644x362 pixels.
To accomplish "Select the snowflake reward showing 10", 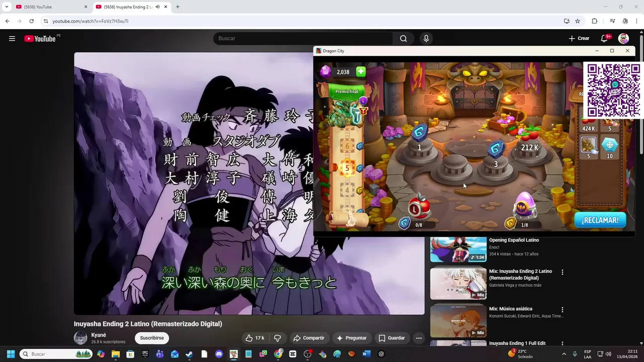I will coord(609,147).
